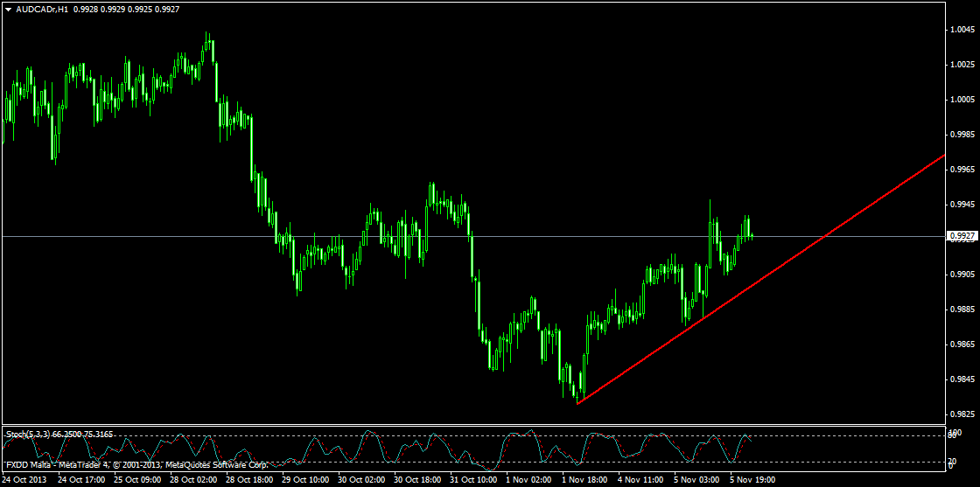Click price scale label 0.9885
The image size is (980, 487).
coord(962,309)
